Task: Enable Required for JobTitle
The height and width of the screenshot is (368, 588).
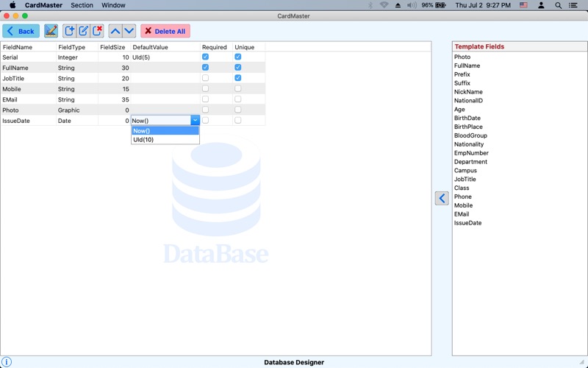Action: [205, 78]
